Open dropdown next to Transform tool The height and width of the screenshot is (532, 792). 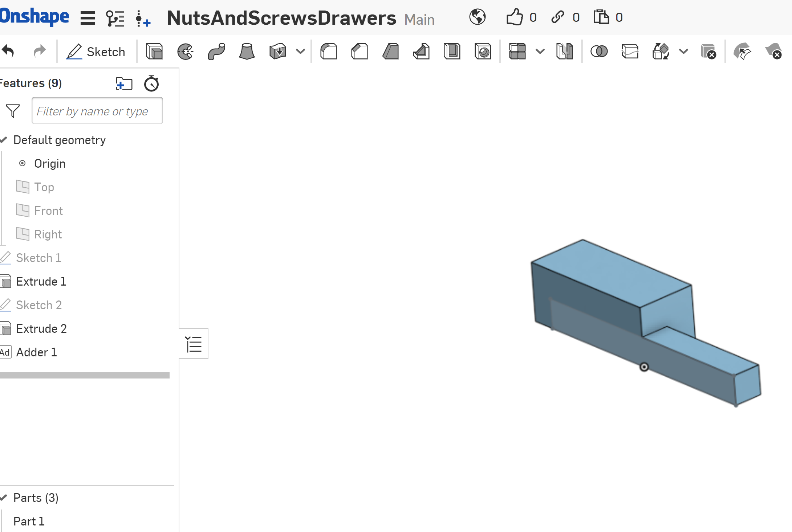click(x=683, y=52)
